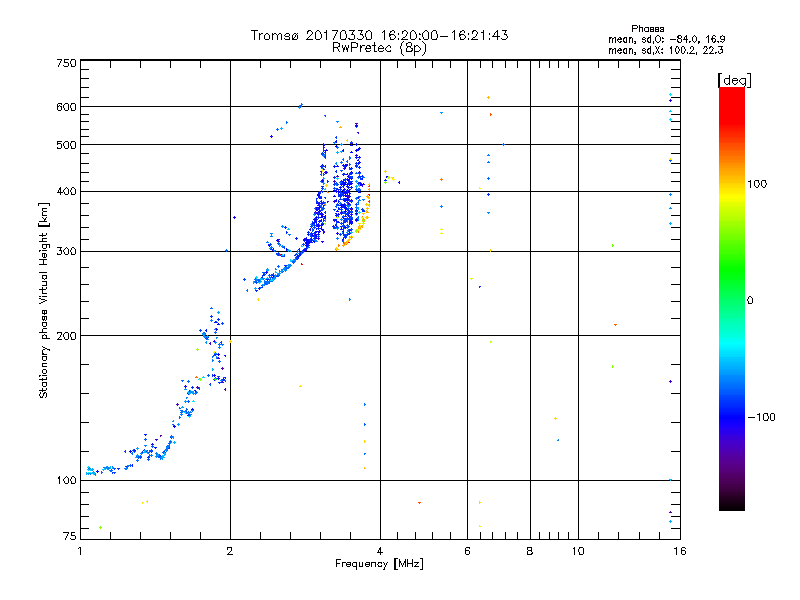Image resolution: width=800 pixels, height=600 pixels.
Task: Click the '100' colorbar tick label
Action: point(757,184)
